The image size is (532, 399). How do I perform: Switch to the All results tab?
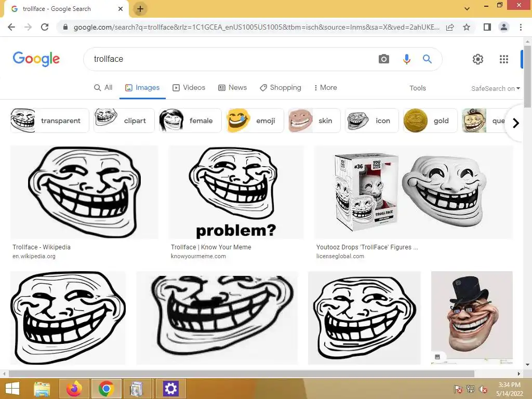(103, 87)
